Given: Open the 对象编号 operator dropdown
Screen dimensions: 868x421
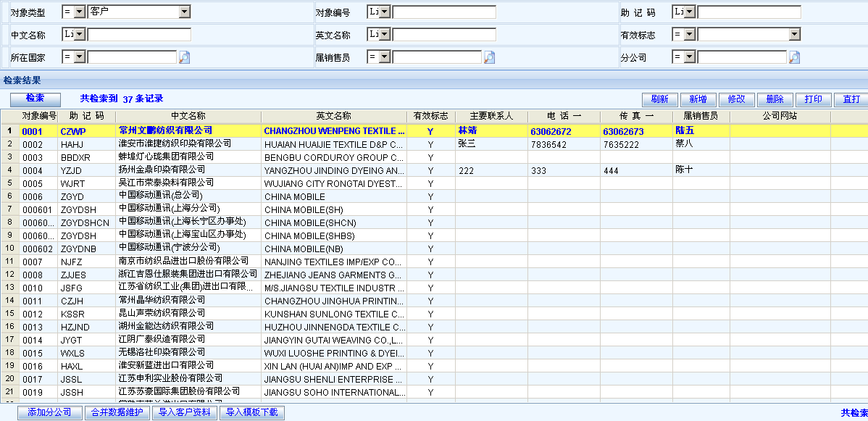Looking at the screenshot, I should (x=385, y=12).
